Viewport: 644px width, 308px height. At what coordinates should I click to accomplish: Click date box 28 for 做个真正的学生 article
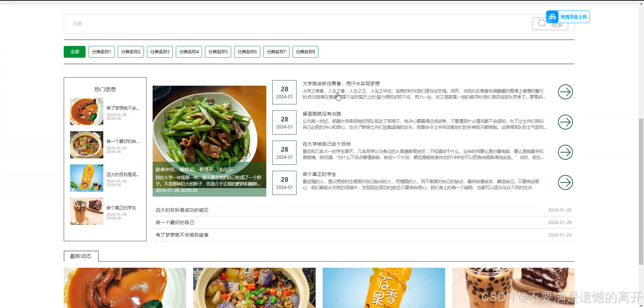(x=284, y=183)
